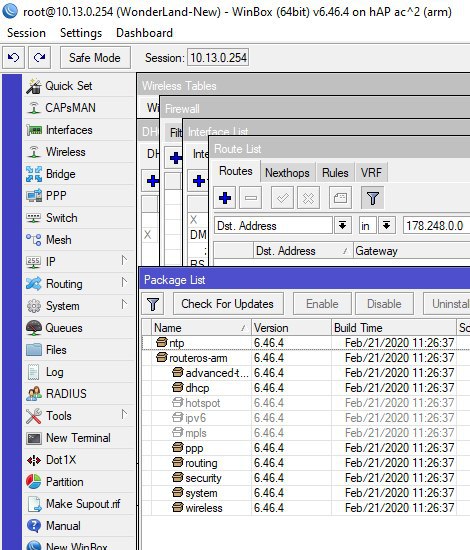Select the hotspot package row
The image size is (470, 550).
(x=306, y=403)
